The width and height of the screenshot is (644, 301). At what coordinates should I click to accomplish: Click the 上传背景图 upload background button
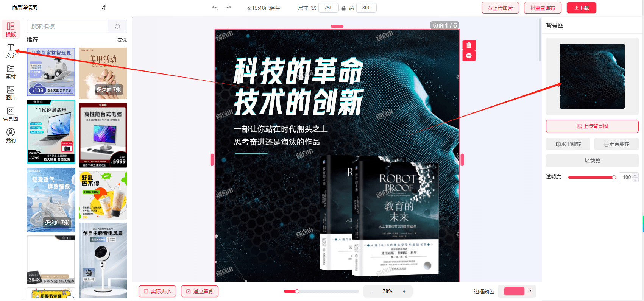click(x=592, y=126)
